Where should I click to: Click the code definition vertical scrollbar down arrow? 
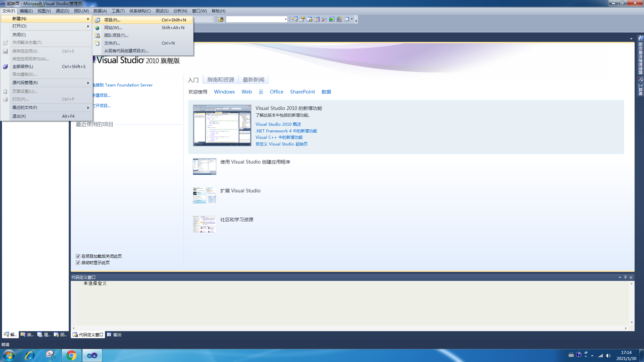(632, 322)
